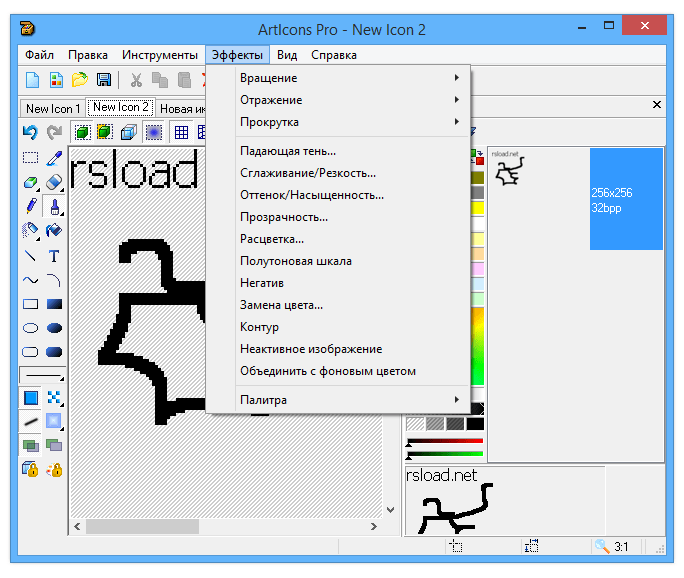Select the straight Line tool

(x=31, y=256)
